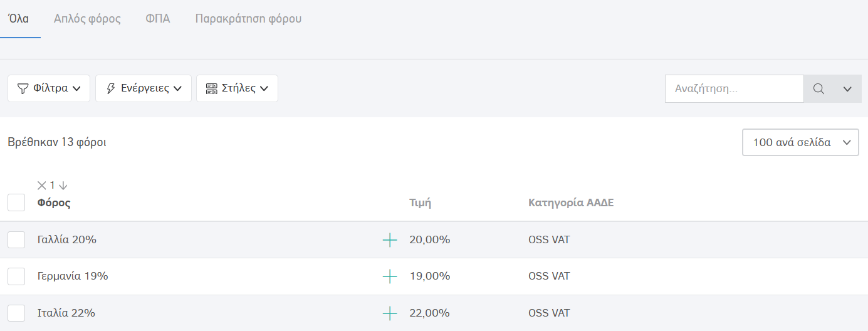This screenshot has width=868, height=331.
Task: Remove sorting with the X icon above Φόρος
Action: (x=42, y=185)
